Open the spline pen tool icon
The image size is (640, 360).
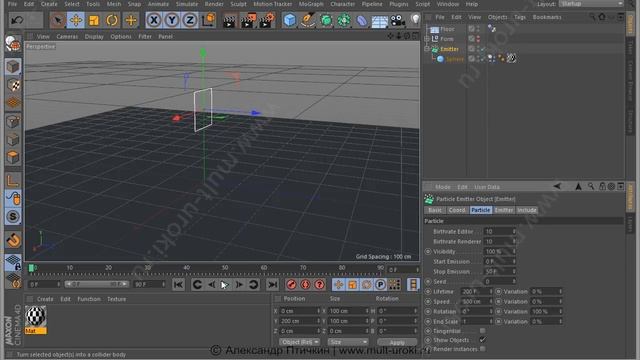point(307,20)
